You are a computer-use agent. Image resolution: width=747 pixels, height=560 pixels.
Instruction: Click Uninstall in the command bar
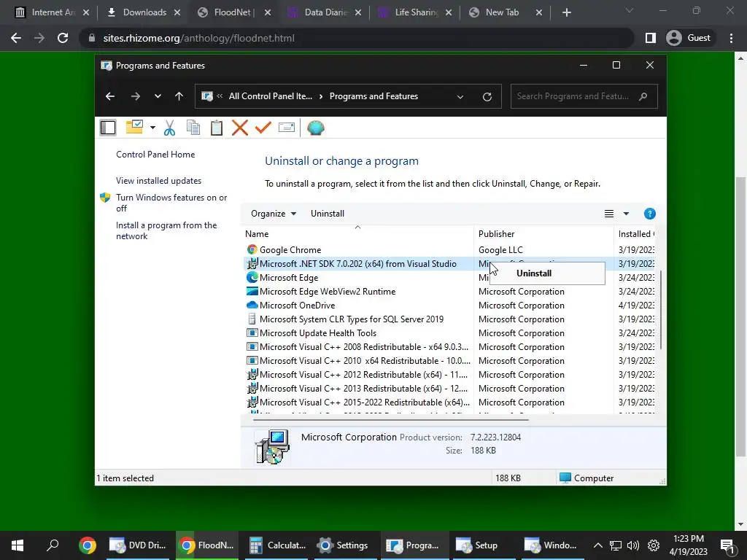[328, 214]
